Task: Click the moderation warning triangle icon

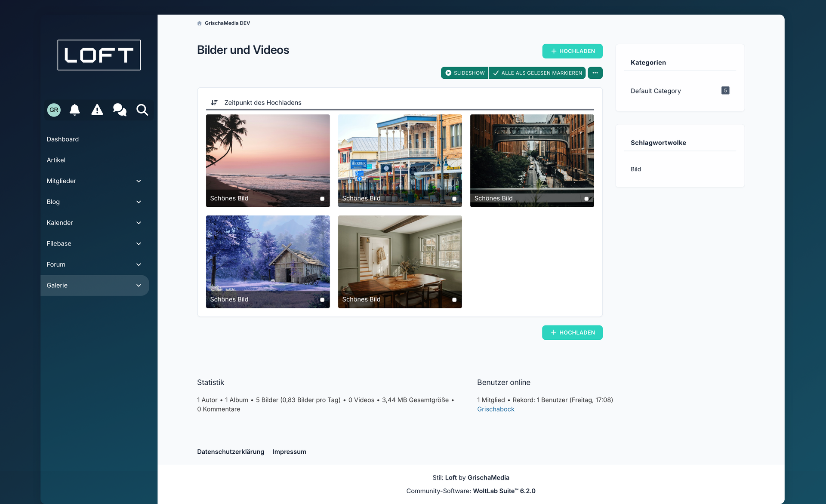Action: (x=97, y=110)
